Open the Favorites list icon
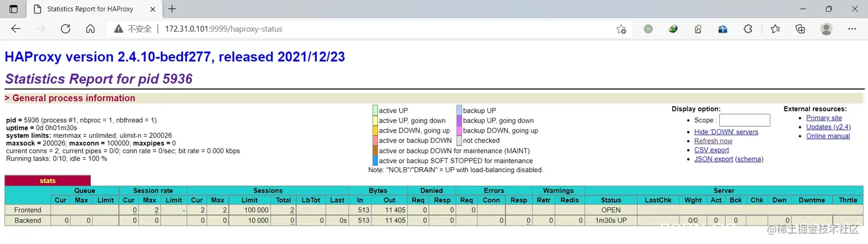This screenshot has height=244, width=868. point(775,29)
